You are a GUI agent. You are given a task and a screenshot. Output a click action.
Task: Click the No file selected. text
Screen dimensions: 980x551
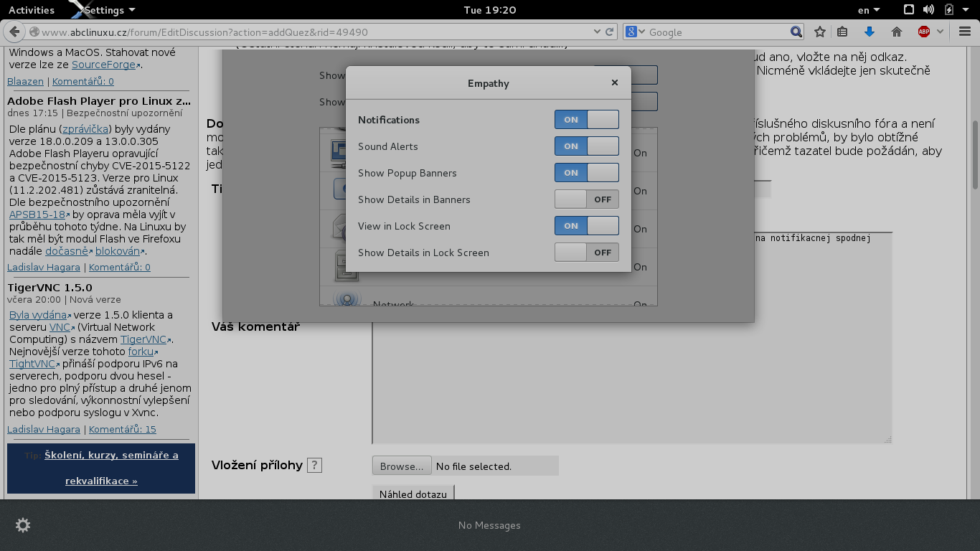(x=473, y=466)
